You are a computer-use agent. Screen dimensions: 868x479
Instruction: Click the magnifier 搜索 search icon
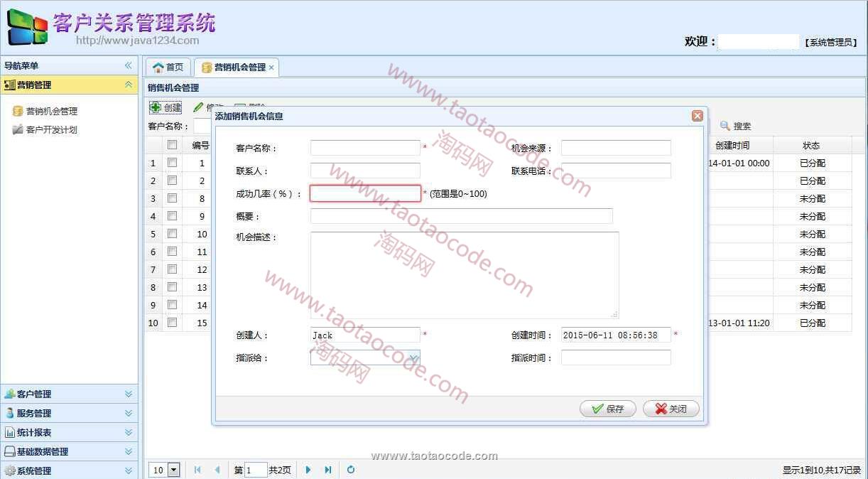[725, 126]
